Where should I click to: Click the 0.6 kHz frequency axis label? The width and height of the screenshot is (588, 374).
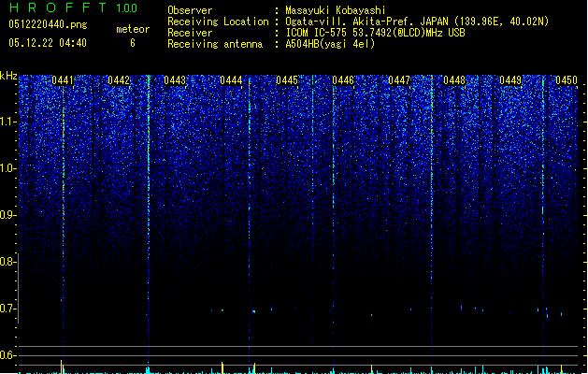[7, 355]
